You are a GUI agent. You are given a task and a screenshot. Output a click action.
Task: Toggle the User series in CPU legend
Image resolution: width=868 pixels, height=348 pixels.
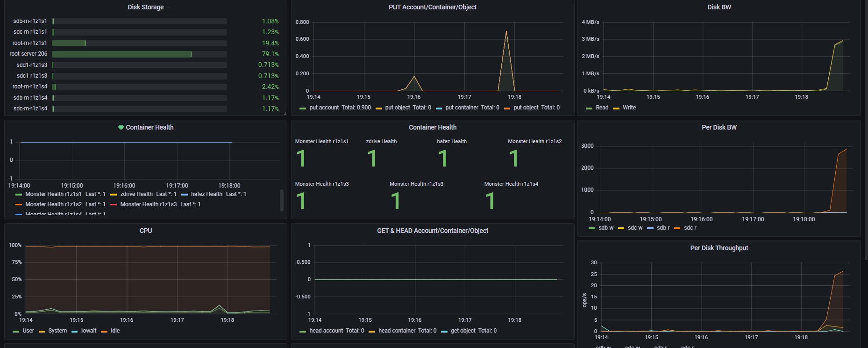28,331
